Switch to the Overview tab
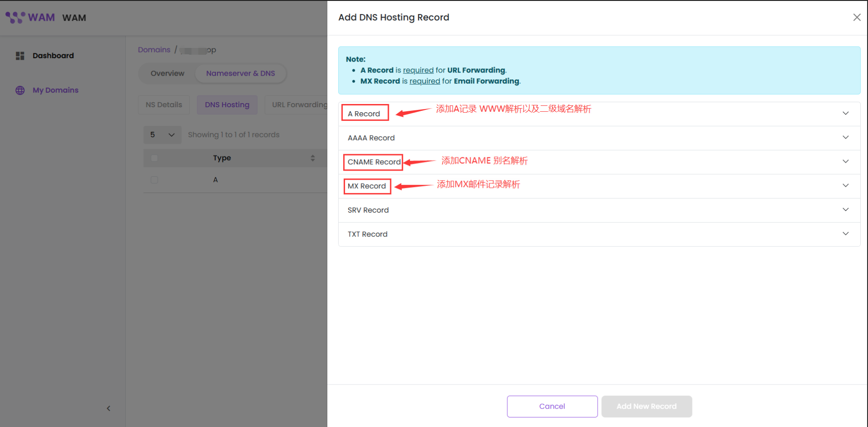Screen dimensions: 868x427 click(167, 73)
